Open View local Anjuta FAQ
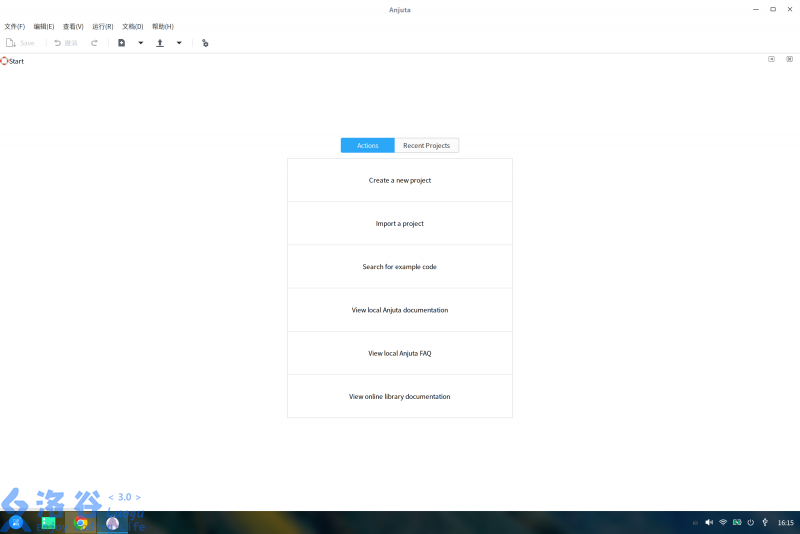 400,354
